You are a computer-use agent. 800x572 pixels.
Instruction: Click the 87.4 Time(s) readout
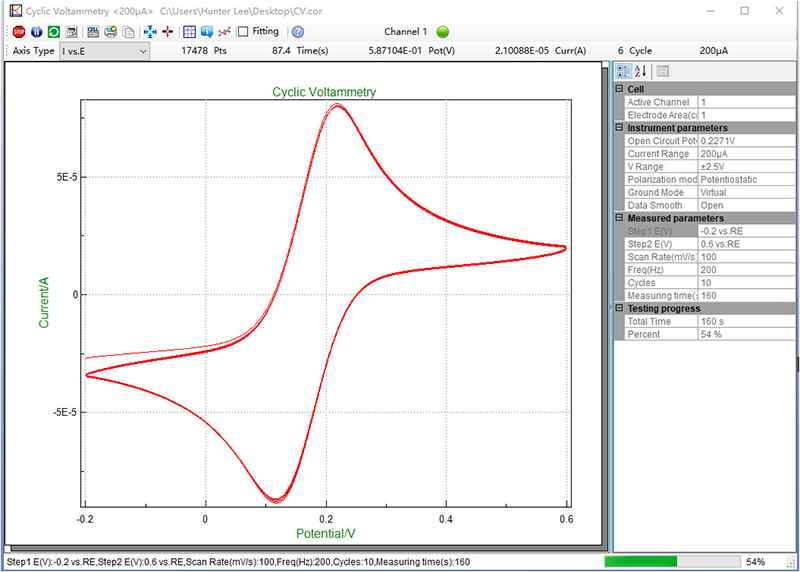[x=300, y=51]
